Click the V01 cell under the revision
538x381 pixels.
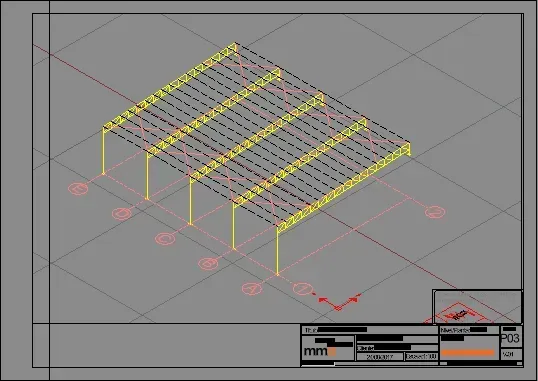coord(511,354)
